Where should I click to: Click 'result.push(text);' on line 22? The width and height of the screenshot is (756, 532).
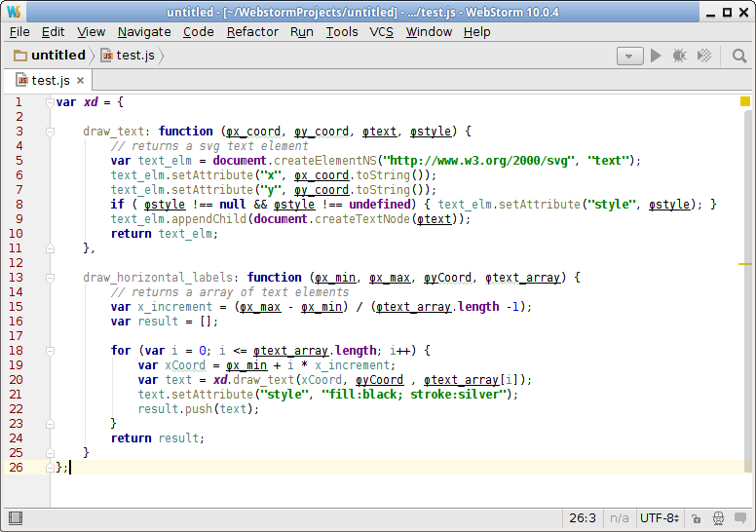tap(199, 409)
